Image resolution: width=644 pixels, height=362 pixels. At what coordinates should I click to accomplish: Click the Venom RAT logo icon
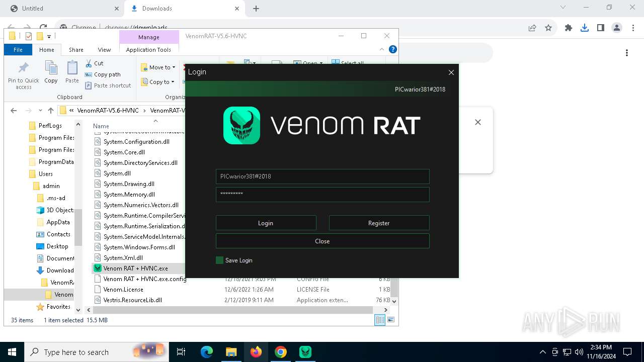coord(242,125)
